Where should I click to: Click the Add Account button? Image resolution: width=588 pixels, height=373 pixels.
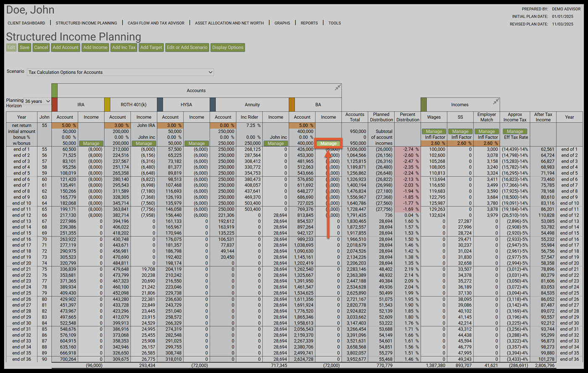(x=66, y=47)
